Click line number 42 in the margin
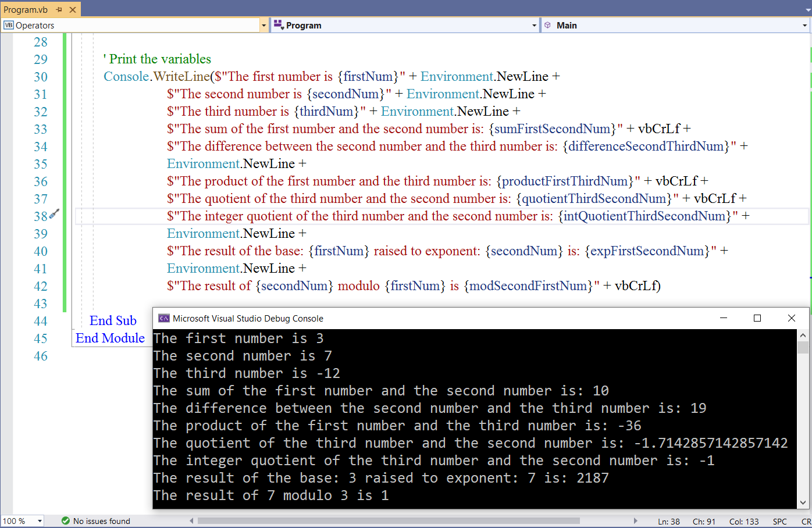This screenshot has height=528, width=812. click(41, 286)
